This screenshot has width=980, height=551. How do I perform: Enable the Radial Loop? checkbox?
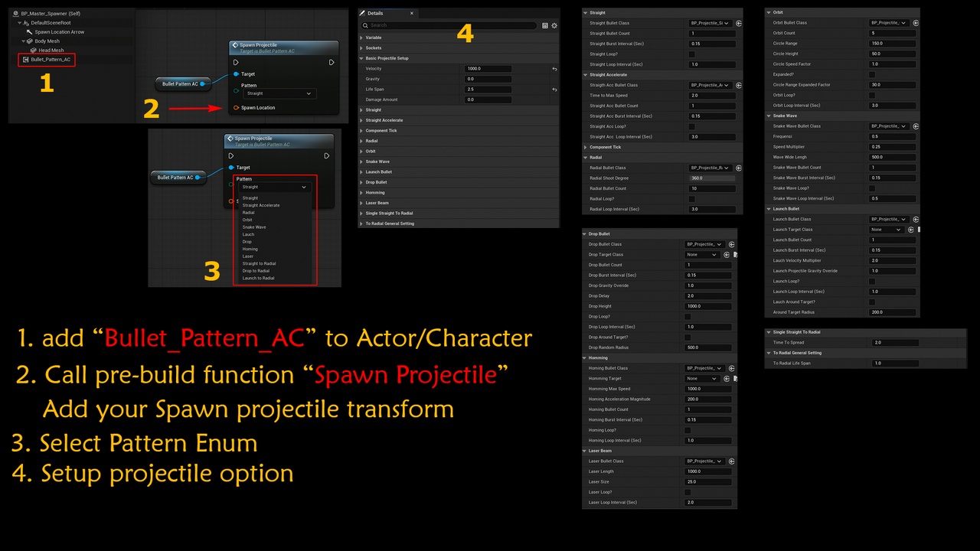coord(692,199)
